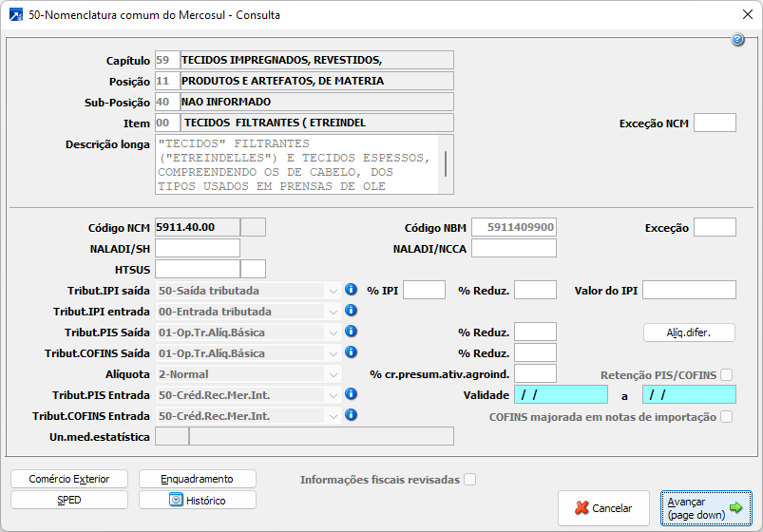Click Validade start date field
The width and height of the screenshot is (763, 532).
(x=561, y=395)
